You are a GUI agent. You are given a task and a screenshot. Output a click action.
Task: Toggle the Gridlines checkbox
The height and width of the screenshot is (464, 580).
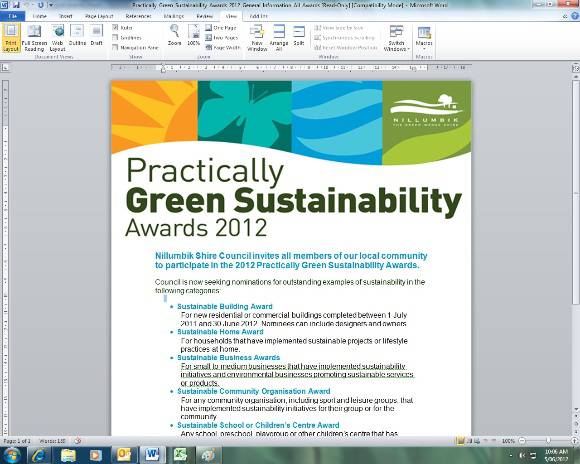click(x=115, y=37)
